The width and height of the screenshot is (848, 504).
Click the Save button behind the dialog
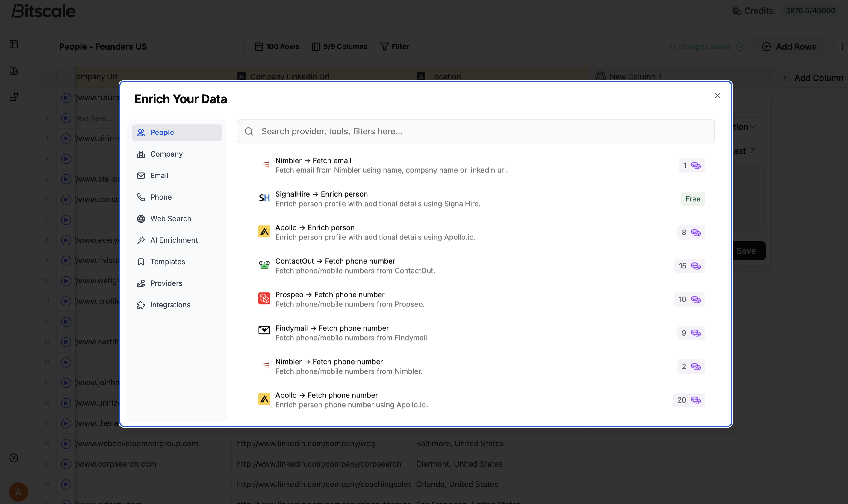tap(749, 251)
